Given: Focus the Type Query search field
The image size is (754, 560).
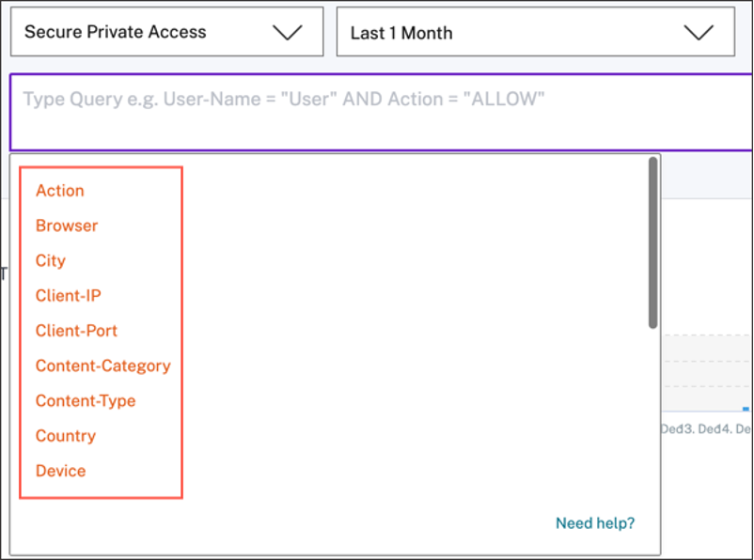Looking at the screenshot, I should pos(376,111).
